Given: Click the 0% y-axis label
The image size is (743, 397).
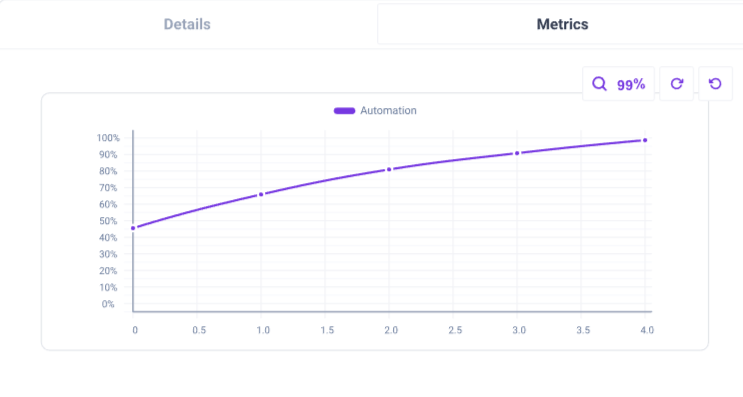Looking at the screenshot, I should [x=108, y=304].
